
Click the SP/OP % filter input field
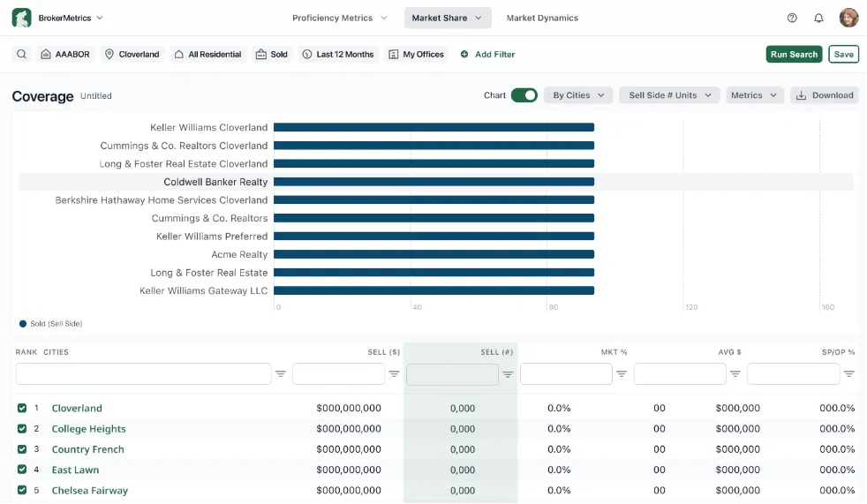pos(794,374)
